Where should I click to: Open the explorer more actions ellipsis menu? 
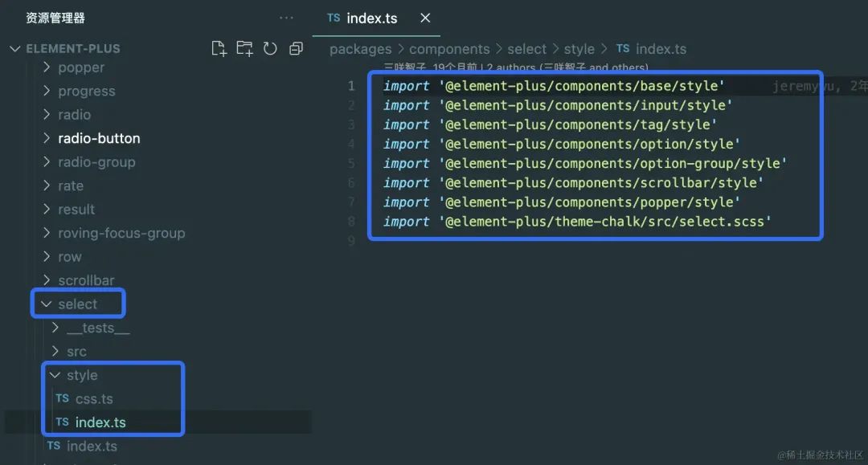(286, 18)
